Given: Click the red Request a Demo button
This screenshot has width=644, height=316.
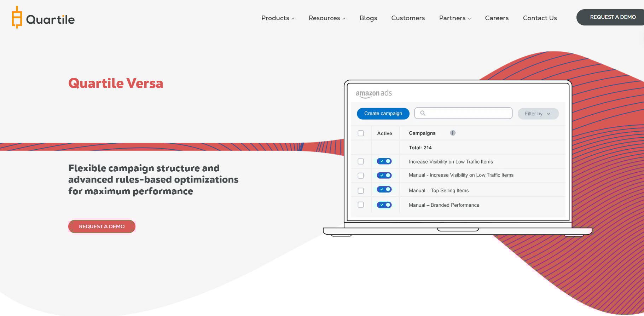Looking at the screenshot, I should tap(102, 226).
